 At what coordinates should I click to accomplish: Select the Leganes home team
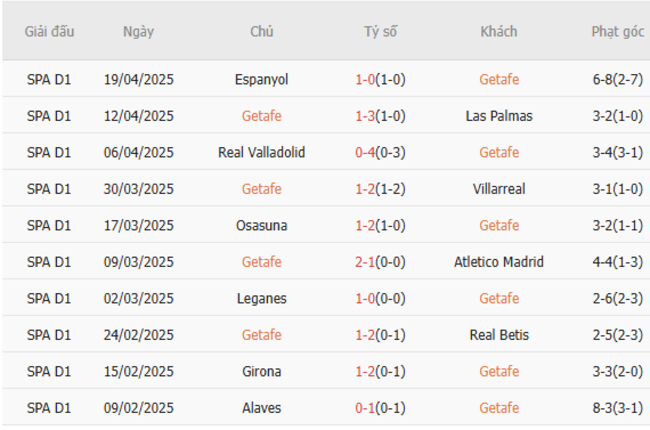point(262,299)
